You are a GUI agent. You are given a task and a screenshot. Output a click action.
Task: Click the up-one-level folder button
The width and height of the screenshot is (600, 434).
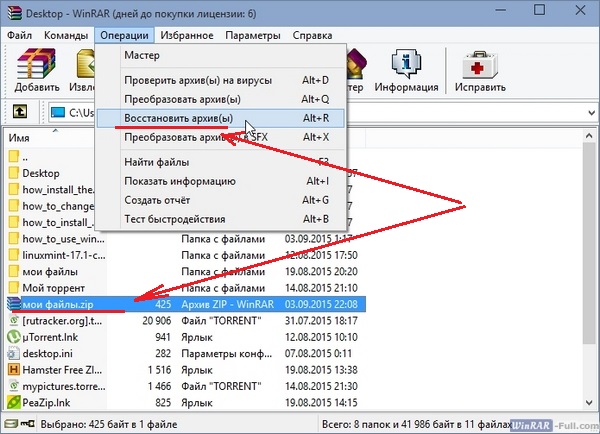(21, 110)
